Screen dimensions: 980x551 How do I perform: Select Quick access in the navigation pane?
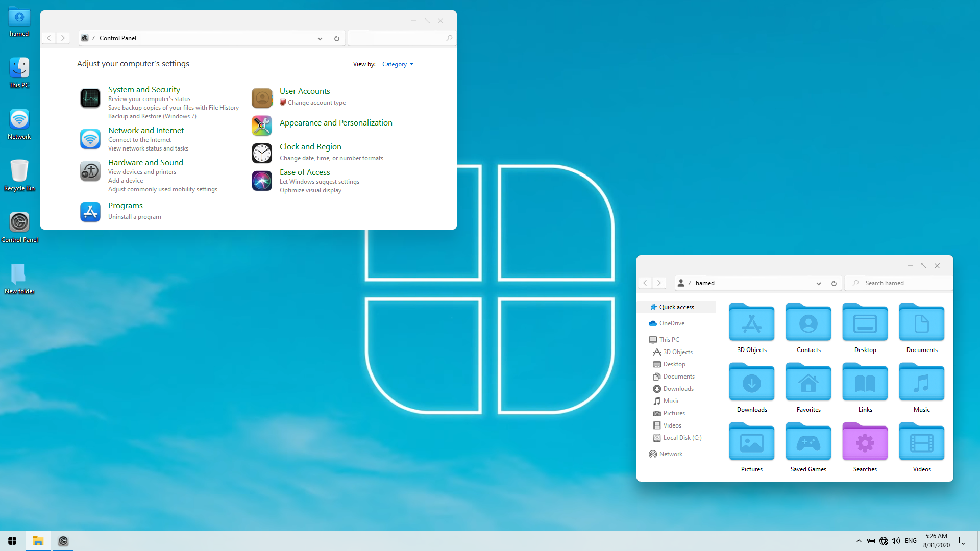676,307
